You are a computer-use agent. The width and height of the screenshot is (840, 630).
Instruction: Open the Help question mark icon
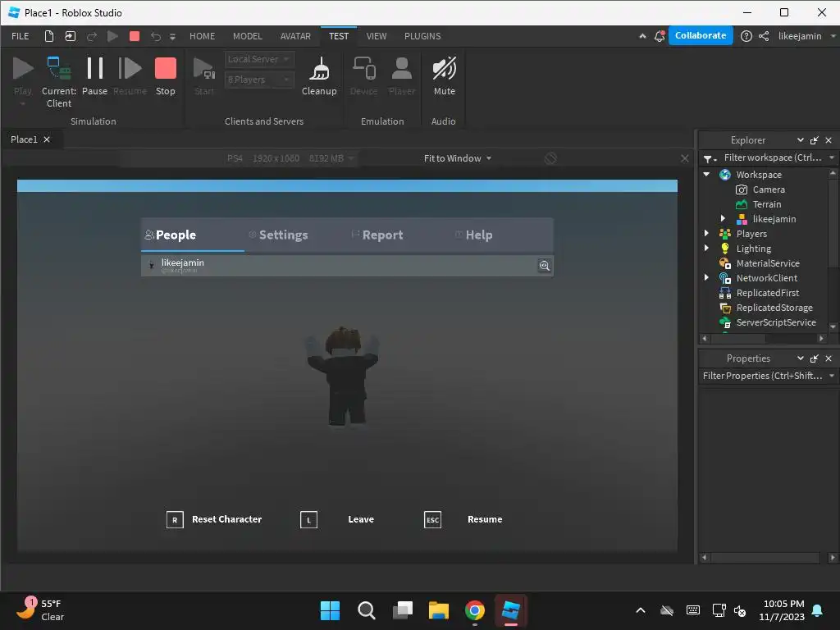click(x=746, y=36)
